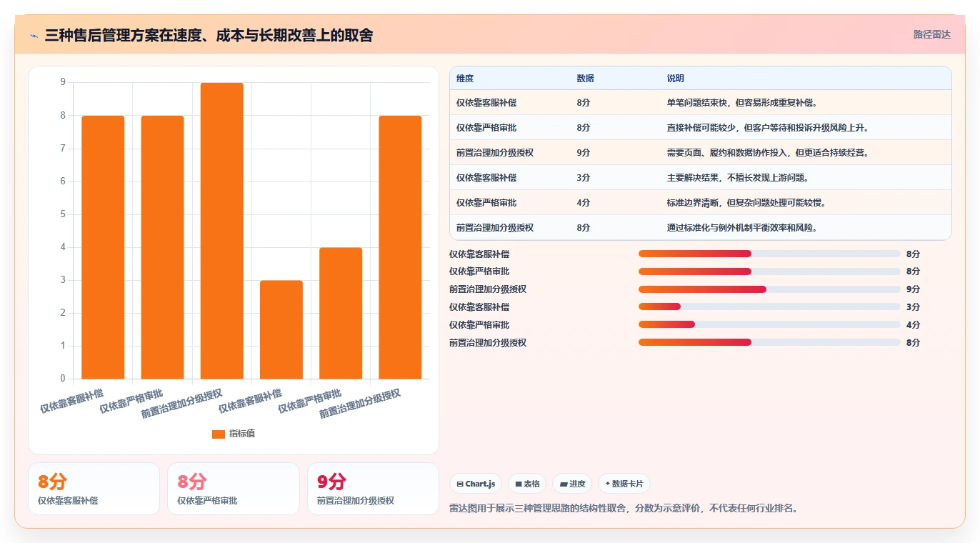The height and width of the screenshot is (543, 980).
Task: Click the 进度 chip
Action: tap(572, 484)
